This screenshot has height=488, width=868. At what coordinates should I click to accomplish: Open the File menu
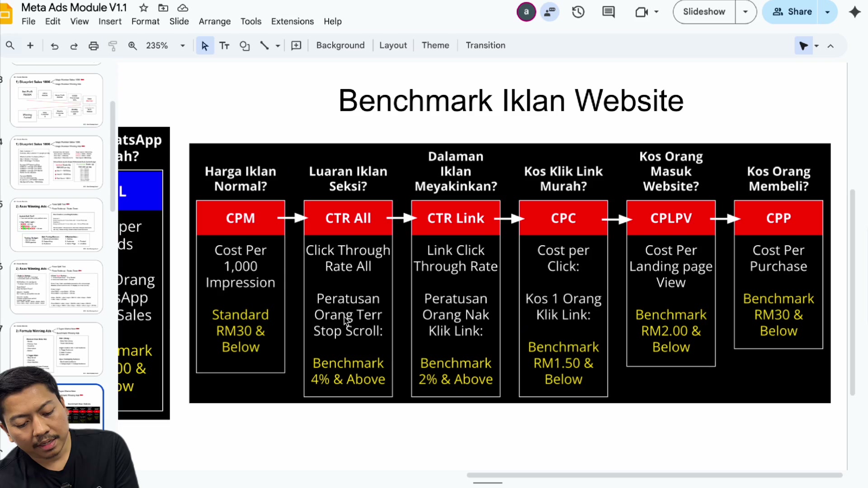click(28, 21)
